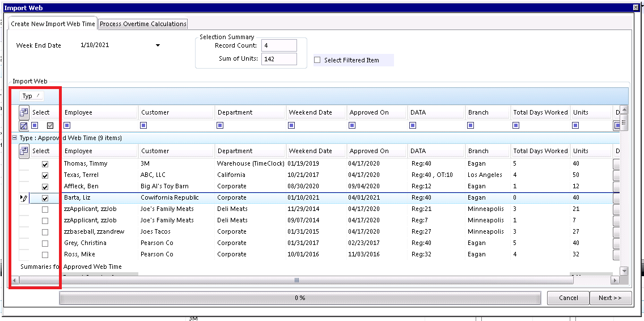Check Select box for zzbaseball, zzandrew

tap(45, 232)
